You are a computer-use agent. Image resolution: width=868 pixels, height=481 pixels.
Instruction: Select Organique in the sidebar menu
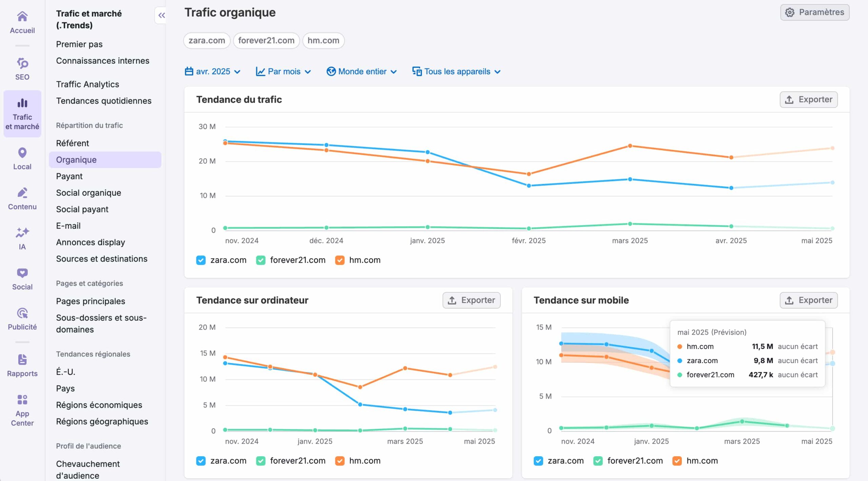[x=105, y=160]
